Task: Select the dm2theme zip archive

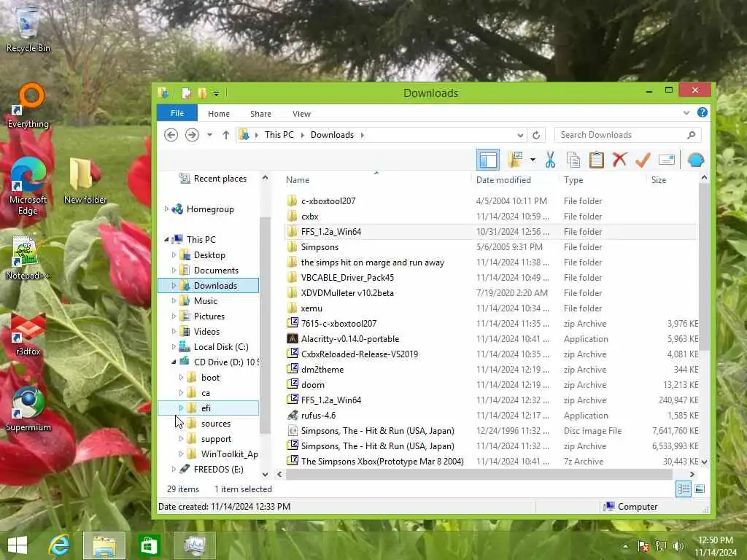Action: 322,370
